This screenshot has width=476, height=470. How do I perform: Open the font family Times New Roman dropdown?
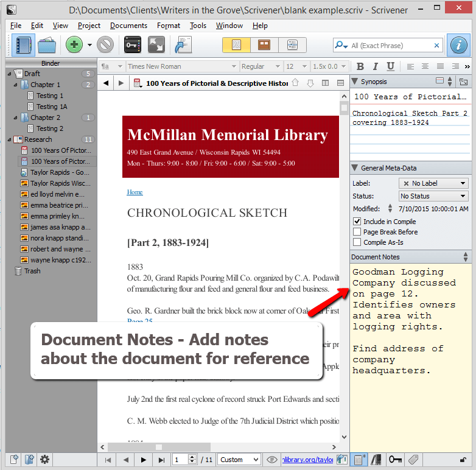182,66
